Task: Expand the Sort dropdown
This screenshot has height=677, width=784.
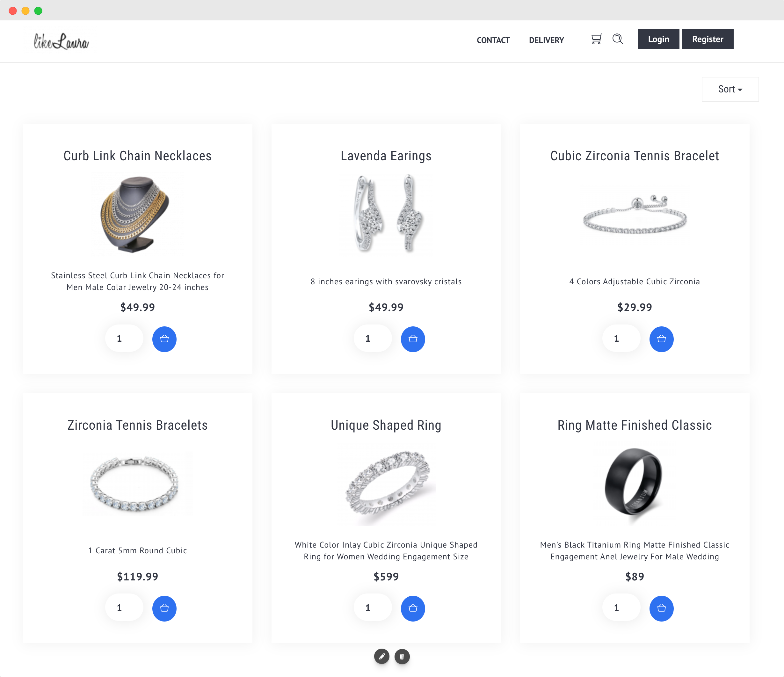Action: (730, 89)
